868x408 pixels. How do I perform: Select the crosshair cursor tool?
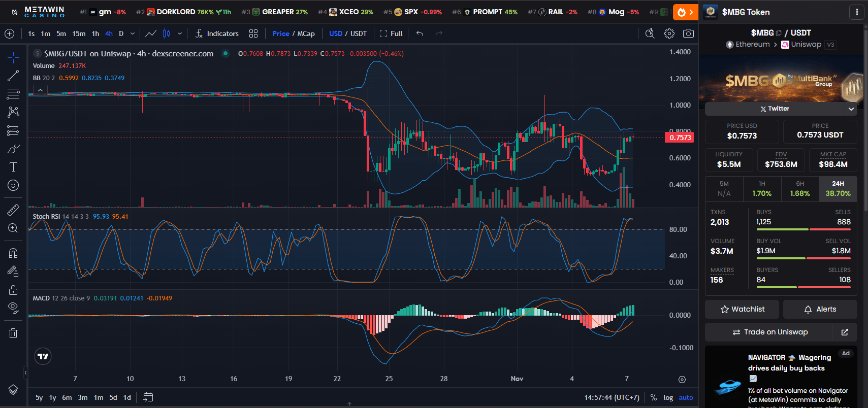tap(13, 57)
